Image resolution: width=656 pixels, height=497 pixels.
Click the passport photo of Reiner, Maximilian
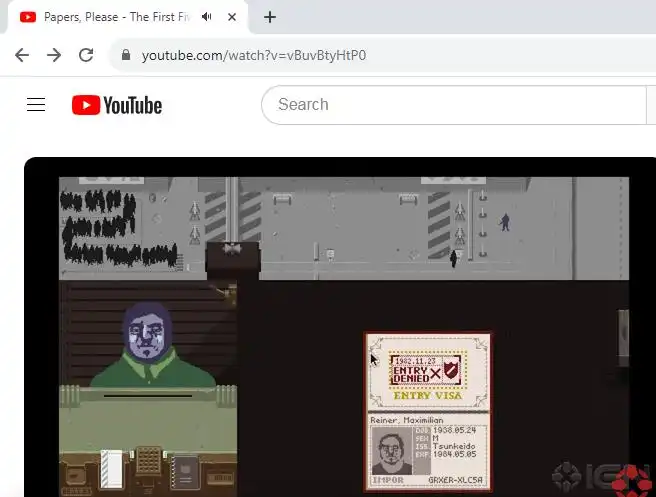[x=392, y=451]
